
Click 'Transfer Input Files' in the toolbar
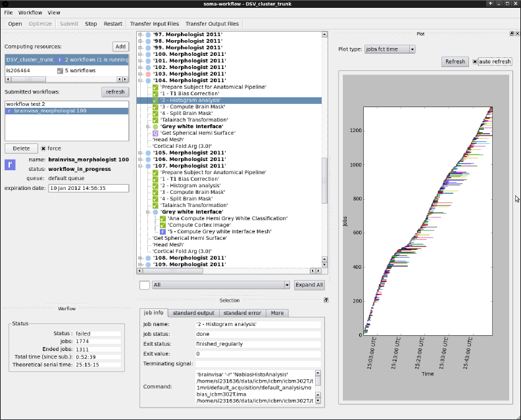tap(154, 24)
